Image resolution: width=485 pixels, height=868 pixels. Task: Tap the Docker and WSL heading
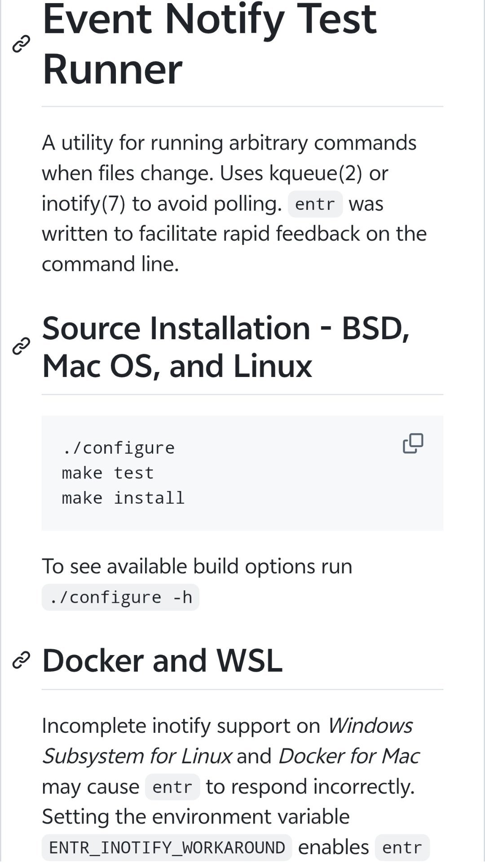pos(162,660)
